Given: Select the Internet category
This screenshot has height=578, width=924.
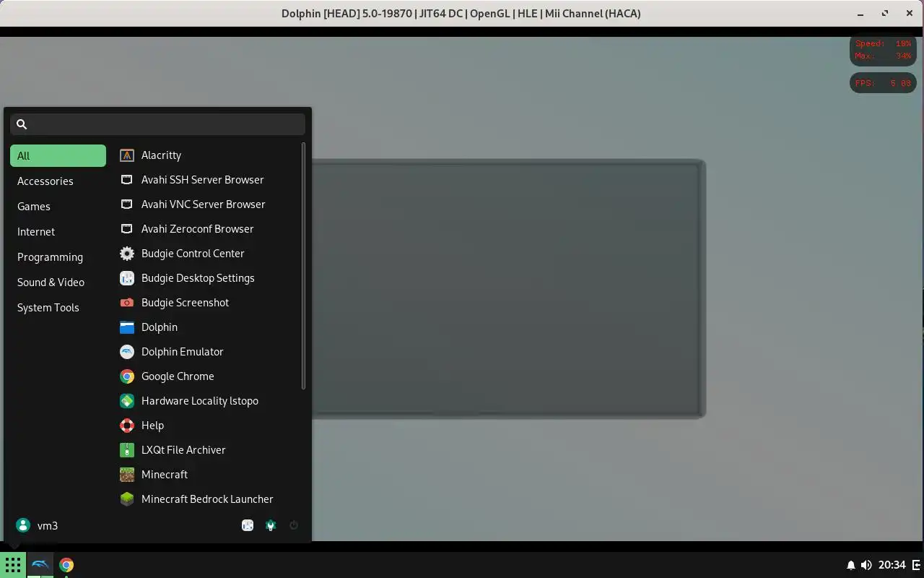Looking at the screenshot, I should click(x=58, y=232).
